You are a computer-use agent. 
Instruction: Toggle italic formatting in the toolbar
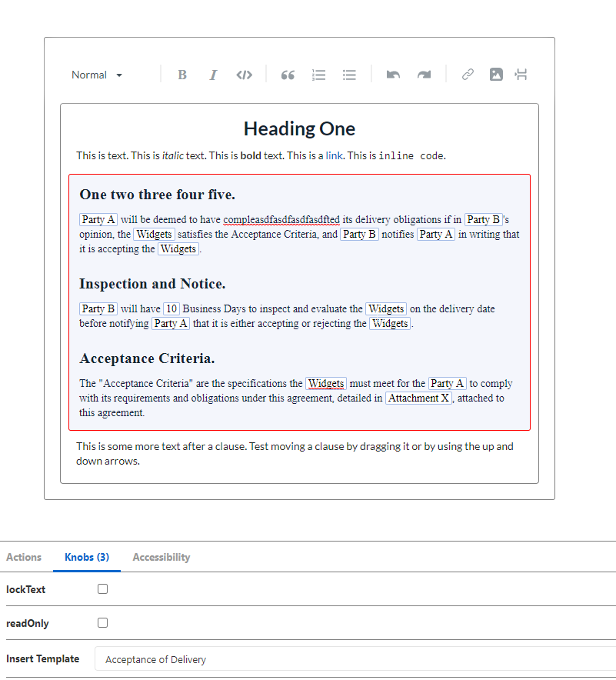[x=213, y=75]
